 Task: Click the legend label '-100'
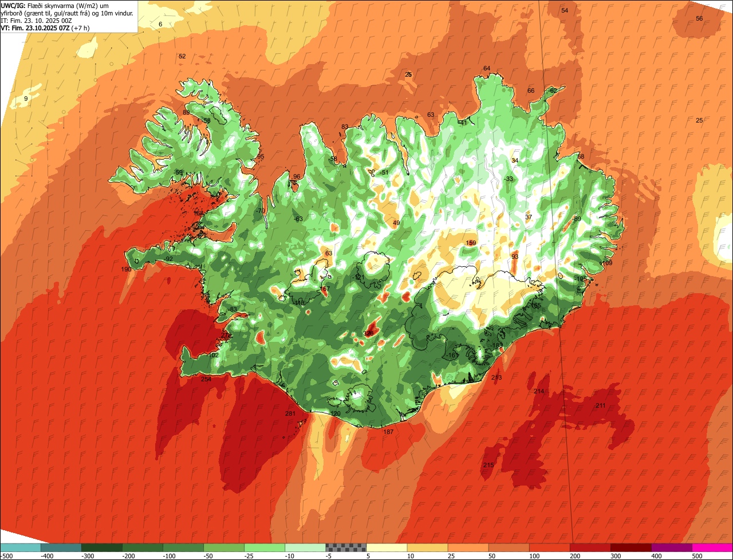170,556
